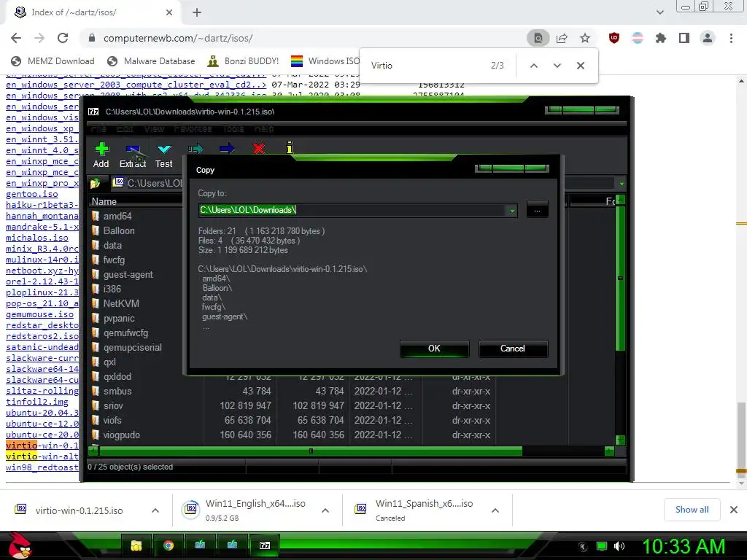This screenshot has width=747, height=560.
Task: Click the rainbow flag extension icon
Action: click(638, 38)
